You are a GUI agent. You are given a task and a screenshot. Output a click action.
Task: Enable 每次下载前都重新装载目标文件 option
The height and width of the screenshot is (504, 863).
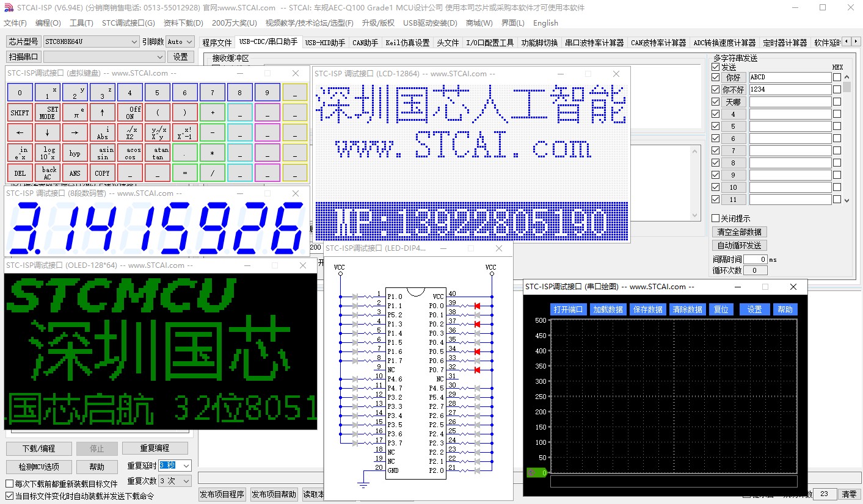click(9, 484)
